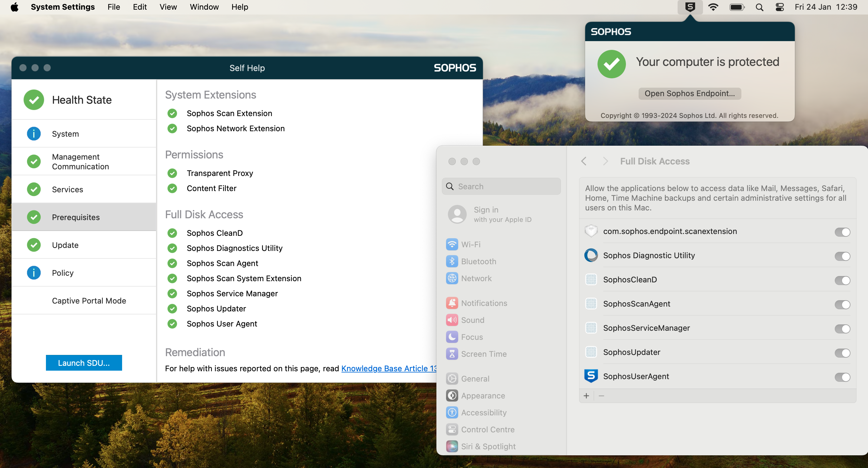Open the View menu

[x=168, y=7]
